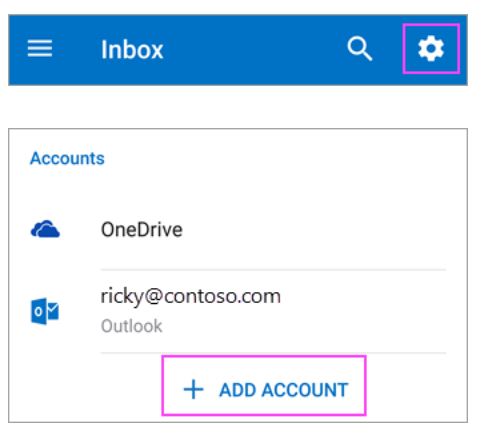Image resolution: width=496 pixels, height=436 pixels.
Task: Click the empty blue header area between Inbox and search
Action: pos(255,50)
